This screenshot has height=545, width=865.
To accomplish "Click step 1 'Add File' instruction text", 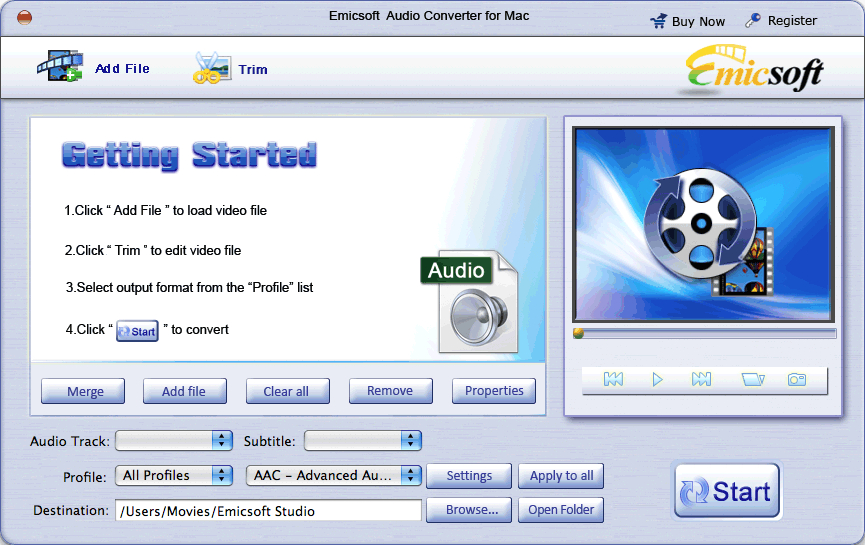I will [165, 211].
